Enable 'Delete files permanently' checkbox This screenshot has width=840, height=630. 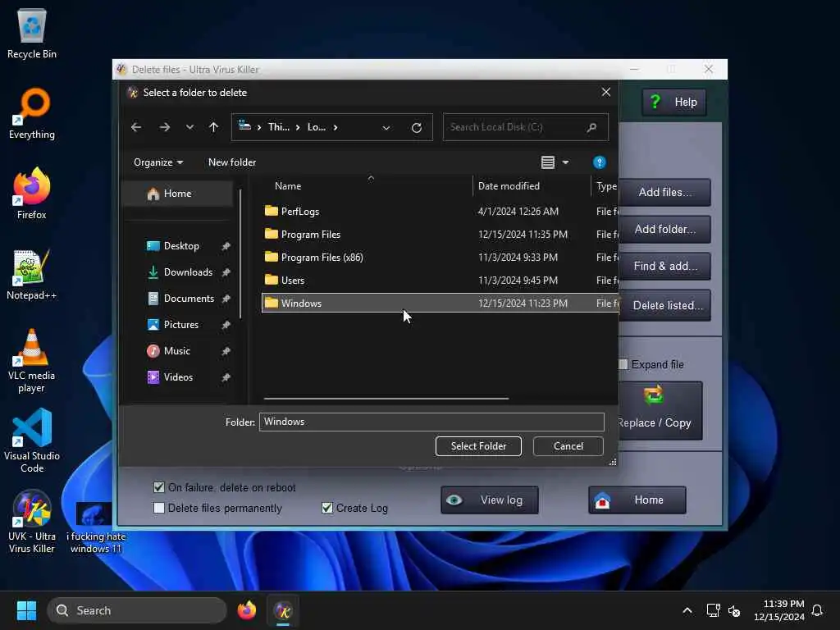158,508
